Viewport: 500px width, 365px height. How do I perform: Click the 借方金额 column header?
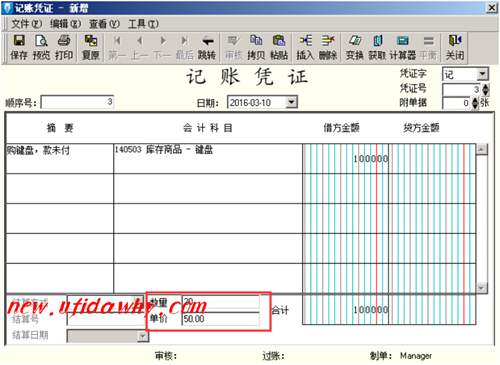[x=341, y=128]
